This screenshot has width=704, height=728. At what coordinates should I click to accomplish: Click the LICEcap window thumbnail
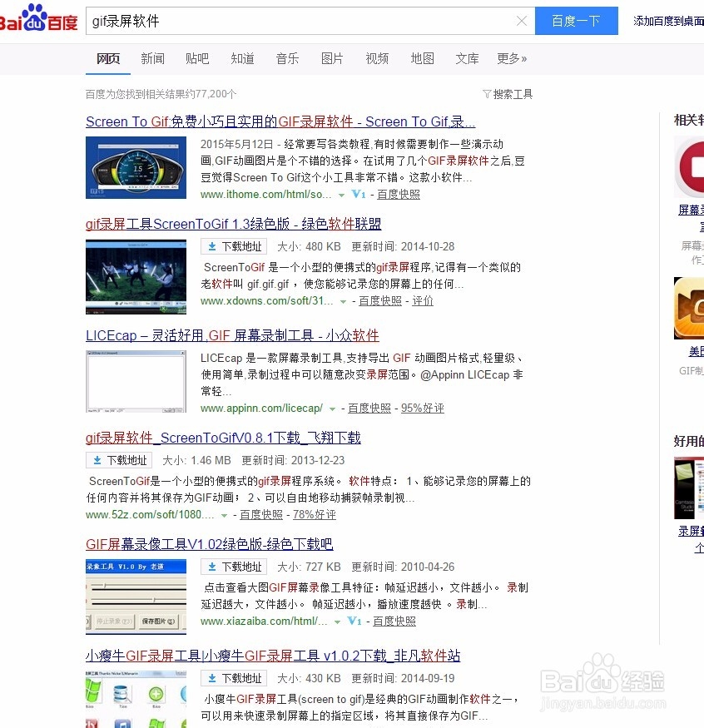click(136, 381)
